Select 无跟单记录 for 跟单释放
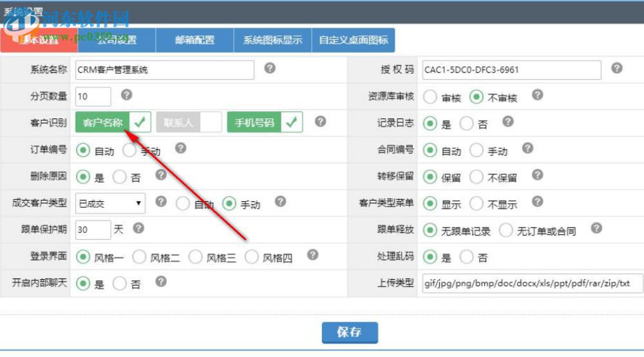This screenshot has width=644, height=357. (x=430, y=230)
